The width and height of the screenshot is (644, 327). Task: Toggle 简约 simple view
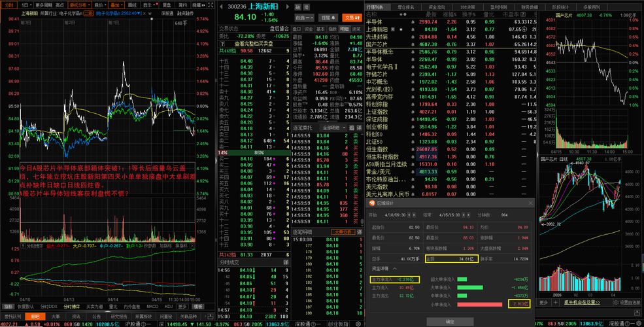(182, 5)
